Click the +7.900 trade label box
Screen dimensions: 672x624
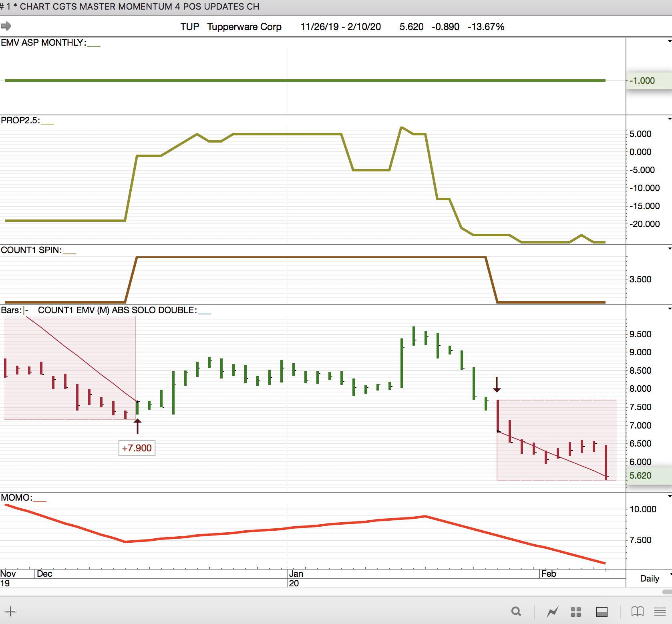pos(137,448)
